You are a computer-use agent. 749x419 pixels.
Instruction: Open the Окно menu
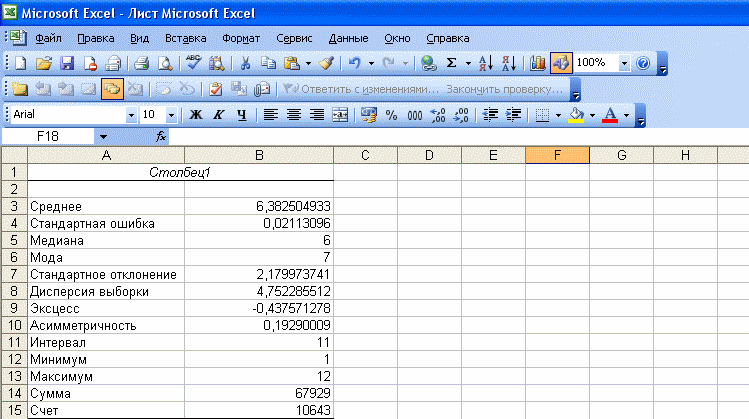[x=397, y=38]
